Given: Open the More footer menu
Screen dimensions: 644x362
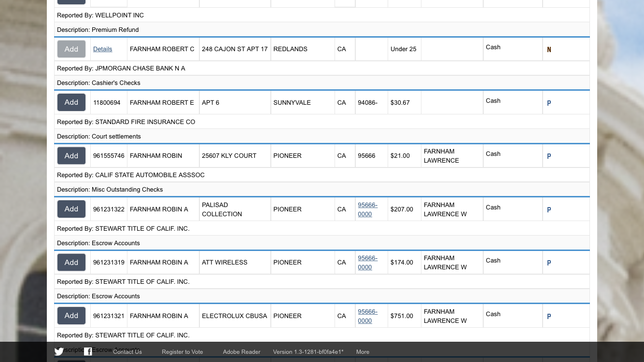Looking at the screenshot, I should [363, 352].
